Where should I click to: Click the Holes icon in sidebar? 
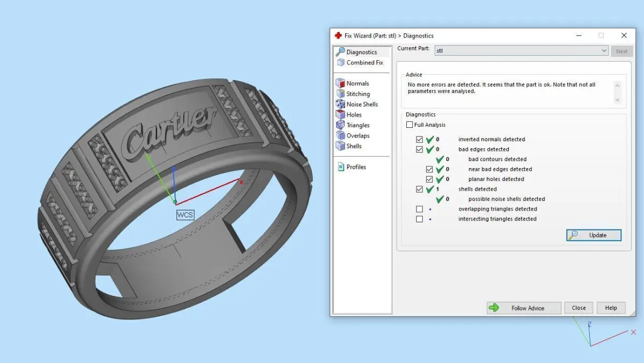340,114
